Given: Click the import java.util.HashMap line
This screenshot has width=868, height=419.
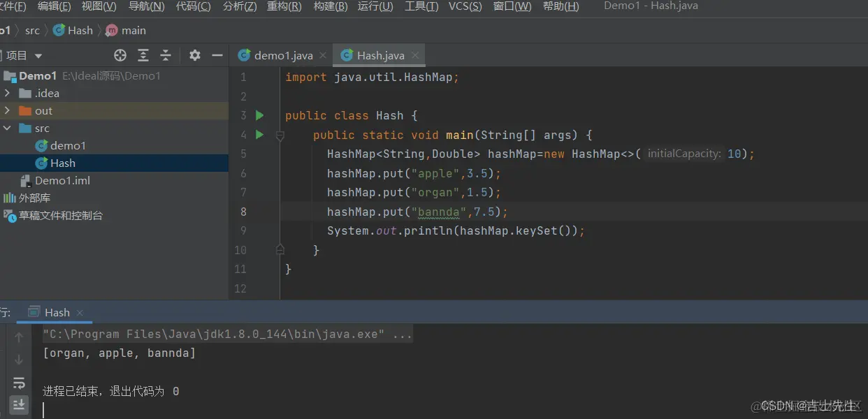Looking at the screenshot, I should coord(372,78).
